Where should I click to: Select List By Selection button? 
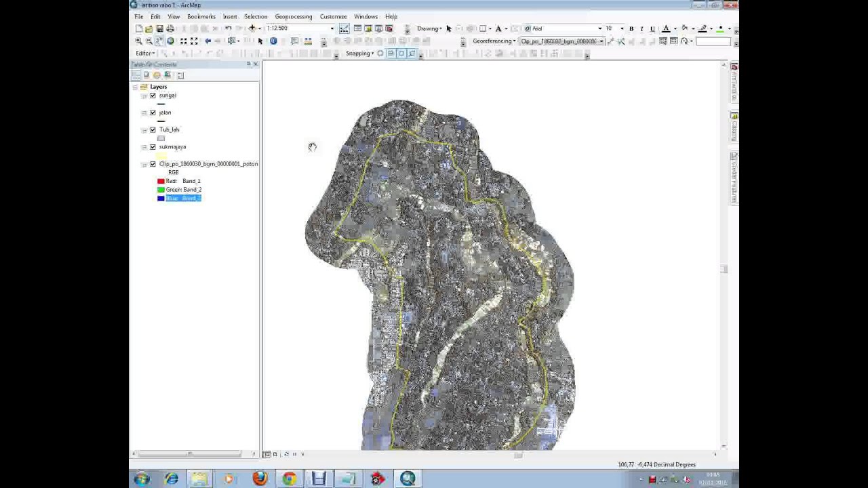click(x=167, y=75)
